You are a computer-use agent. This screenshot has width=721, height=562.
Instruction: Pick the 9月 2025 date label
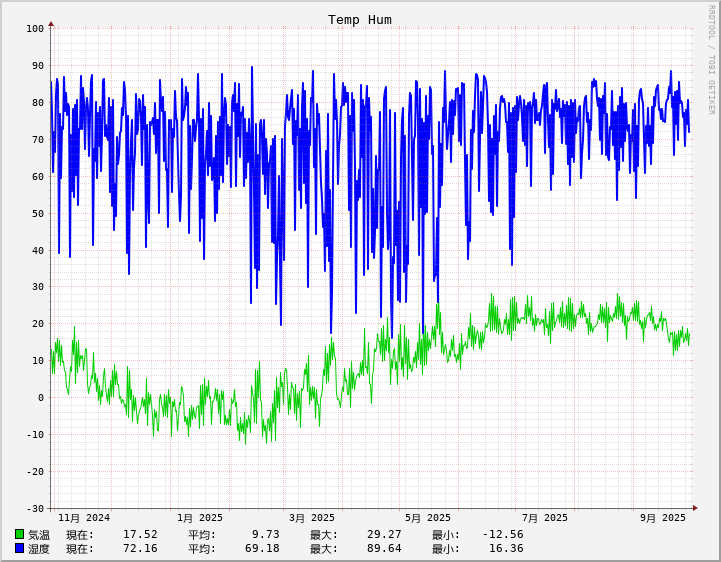tap(663, 518)
